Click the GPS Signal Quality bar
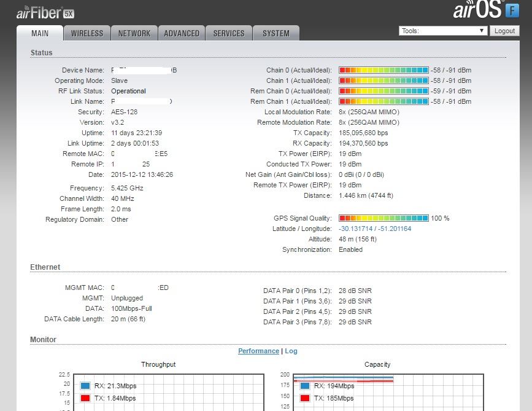 384,218
